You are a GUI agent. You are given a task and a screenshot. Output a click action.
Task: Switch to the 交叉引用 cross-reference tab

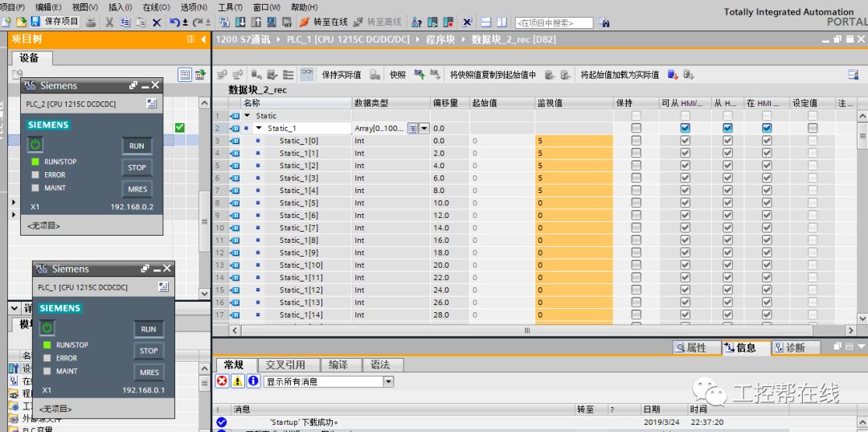(x=285, y=364)
